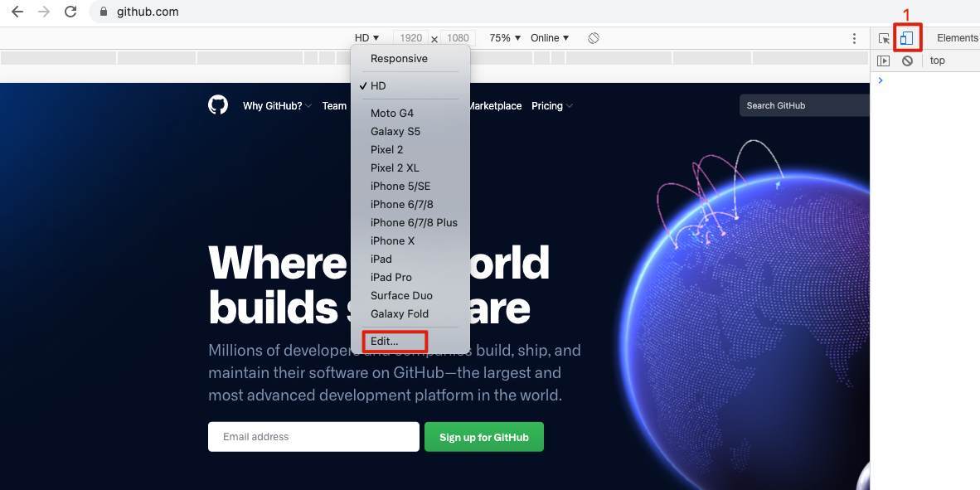Click the Search GitHub field
Viewport: 980px width, 490px height.
click(804, 105)
